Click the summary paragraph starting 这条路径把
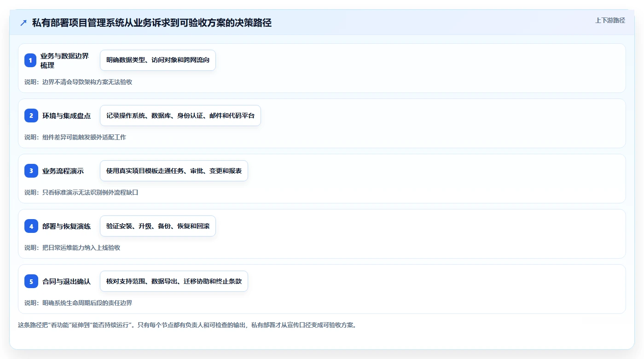 tap(187, 325)
